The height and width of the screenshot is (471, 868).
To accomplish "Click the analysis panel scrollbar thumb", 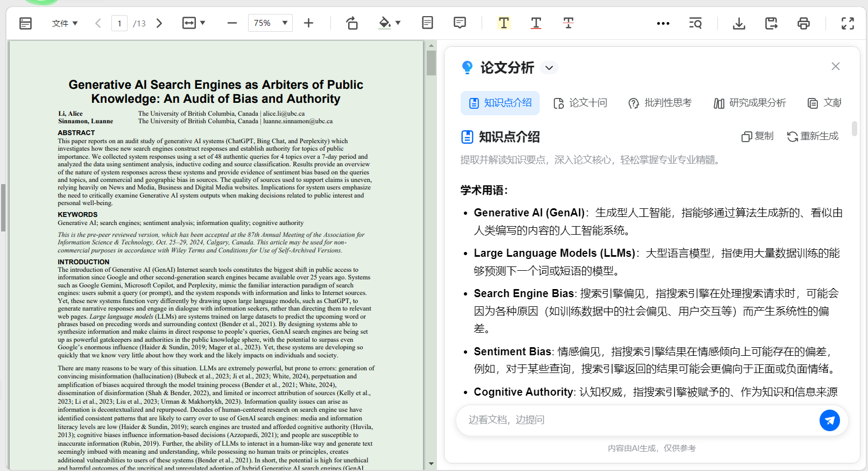I will point(854,129).
